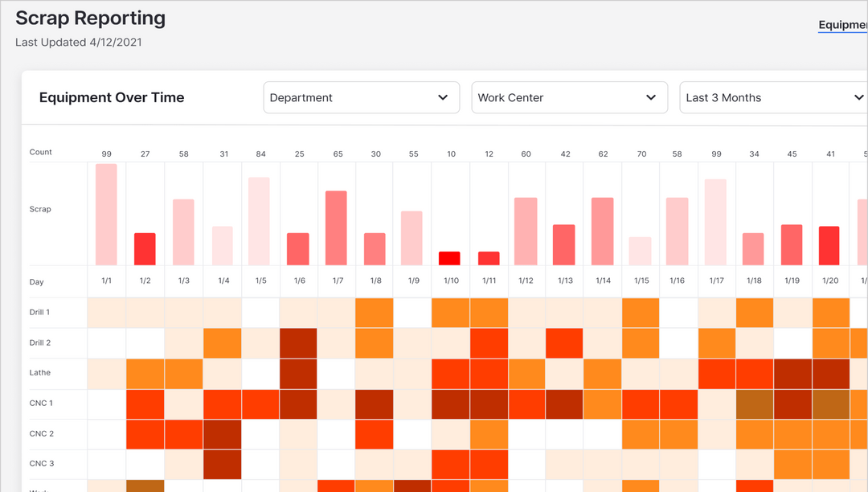Image resolution: width=868 pixels, height=492 pixels.
Task: Select the brown CNC 1 cell on 1/18
Action: pyautogui.click(x=754, y=403)
